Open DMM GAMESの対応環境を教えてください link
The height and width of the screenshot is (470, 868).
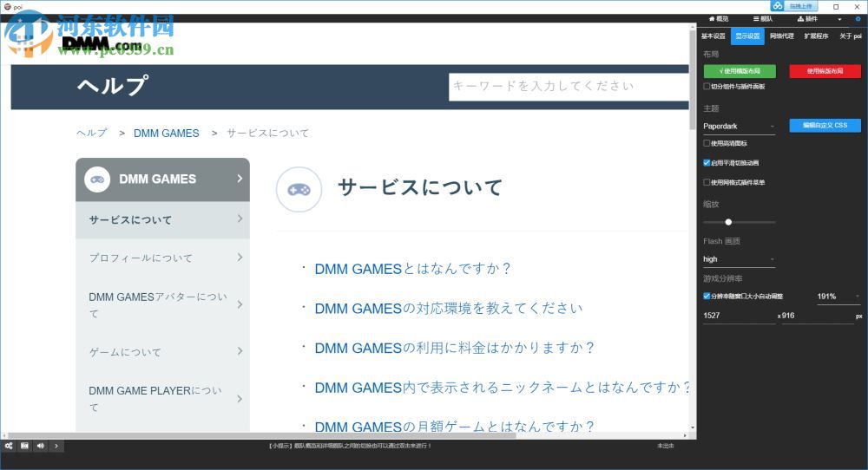[449, 309]
